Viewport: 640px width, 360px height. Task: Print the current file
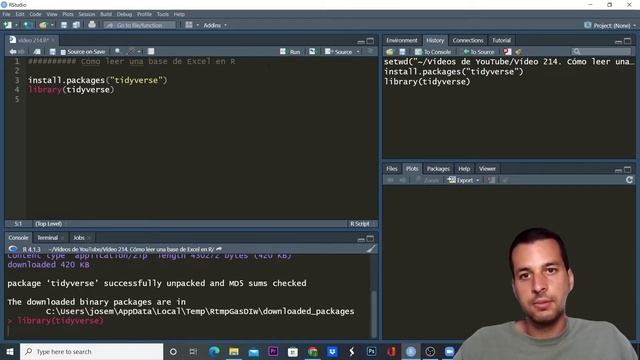92,24
